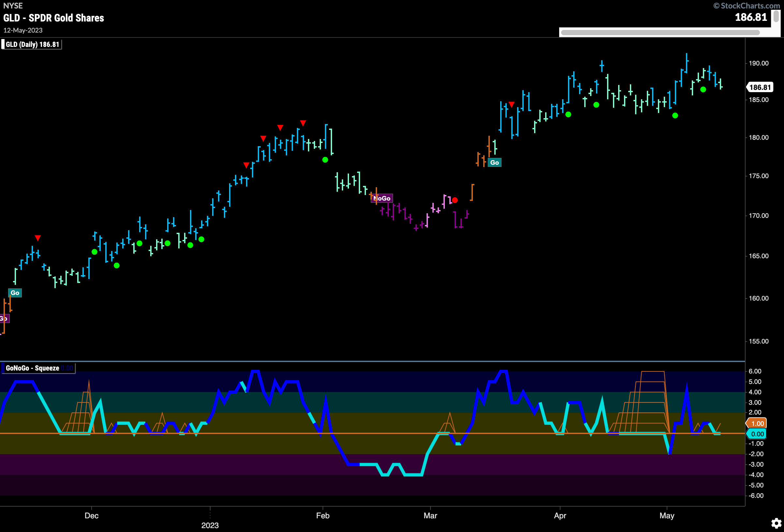Click the May label on the time axis
This screenshot has width=784, height=532.
tap(667, 515)
